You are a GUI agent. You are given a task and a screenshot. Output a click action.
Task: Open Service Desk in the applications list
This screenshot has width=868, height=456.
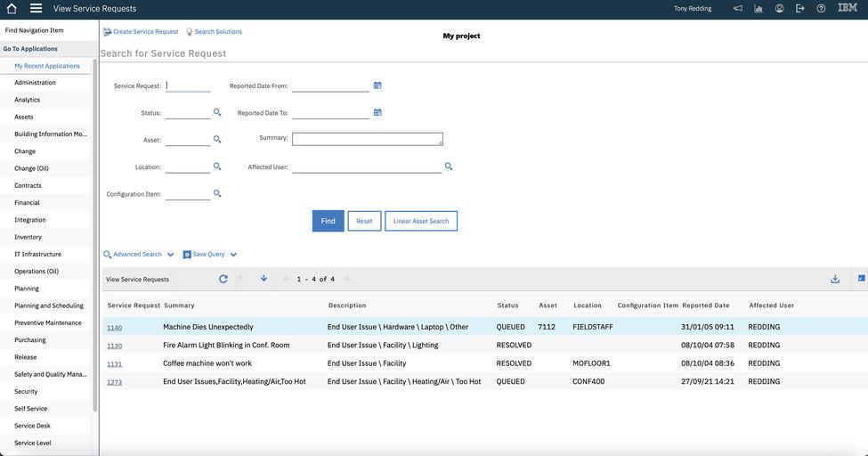tap(32, 426)
